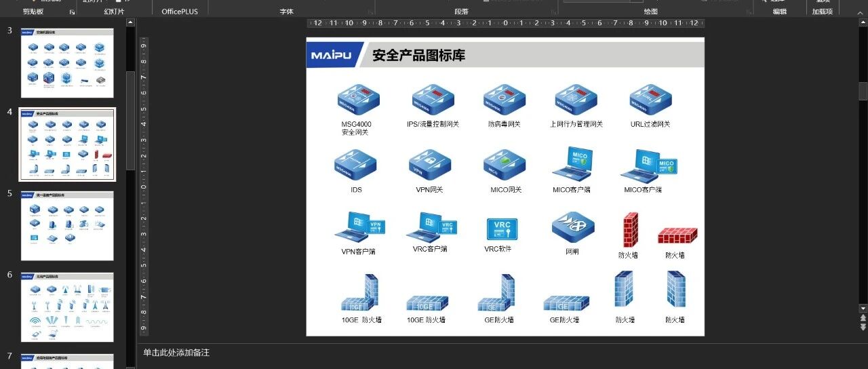Image resolution: width=868 pixels, height=369 pixels.
Task: Jump to previous slide via double-up arrow
Action: pyautogui.click(x=863, y=318)
